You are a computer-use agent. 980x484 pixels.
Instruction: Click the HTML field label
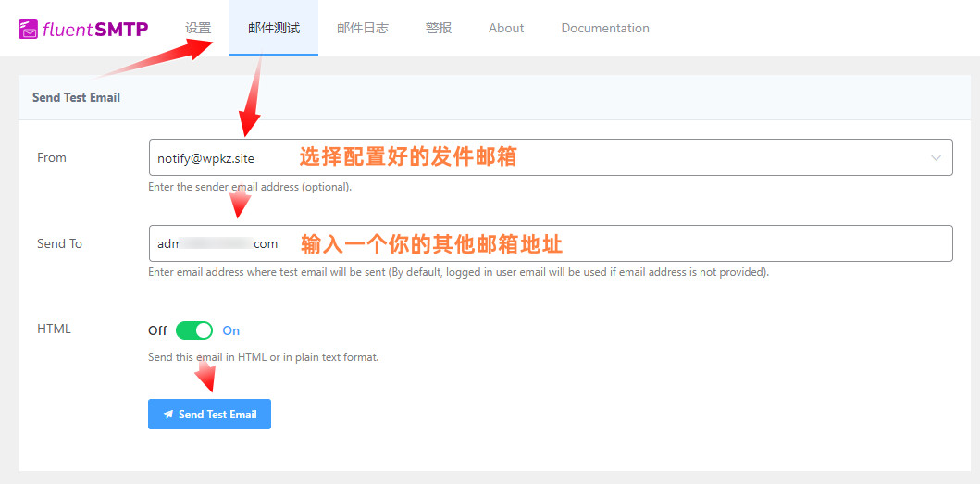(54, 329)
